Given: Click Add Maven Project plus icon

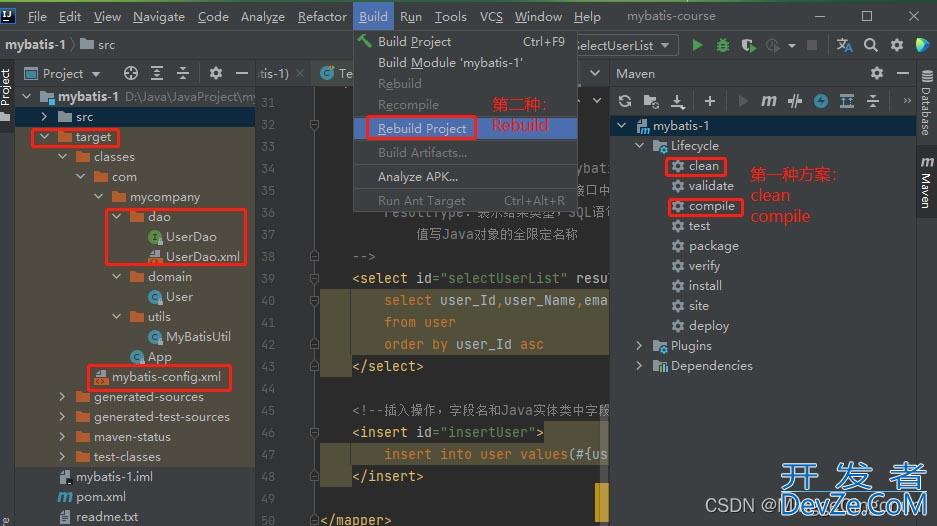Looking at the screenshot, I should (x=709, y=101).
